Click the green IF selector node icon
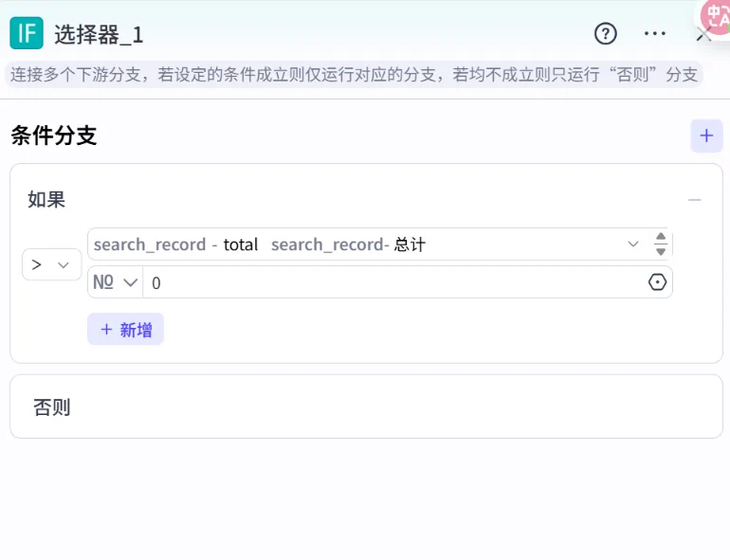 coord(27,33)
